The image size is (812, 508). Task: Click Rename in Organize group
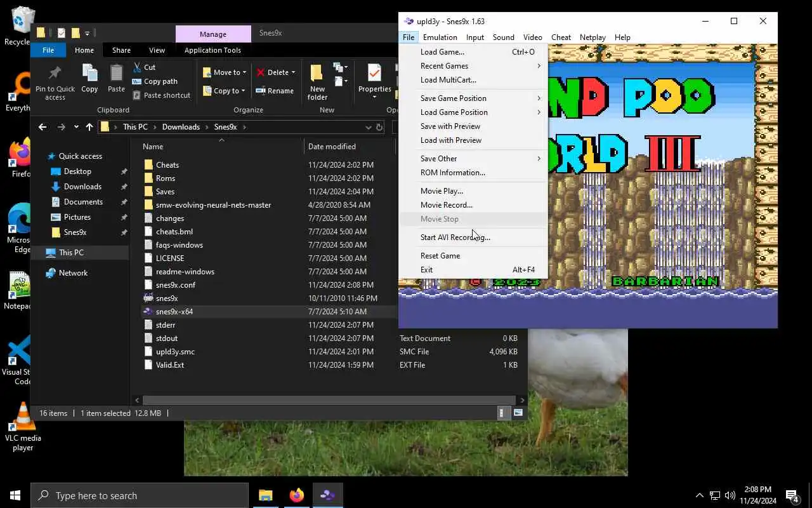pyautogui.click(x=275, y=91)
